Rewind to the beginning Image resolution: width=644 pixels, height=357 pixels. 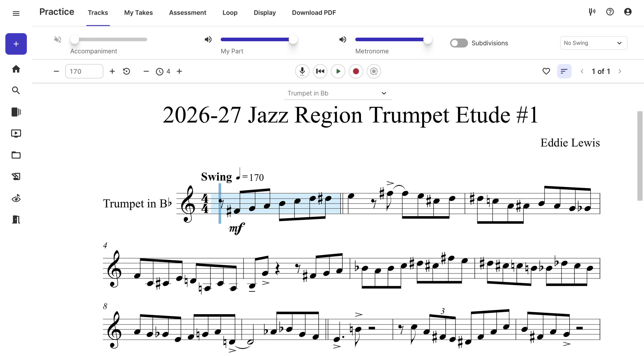(320, 71)
